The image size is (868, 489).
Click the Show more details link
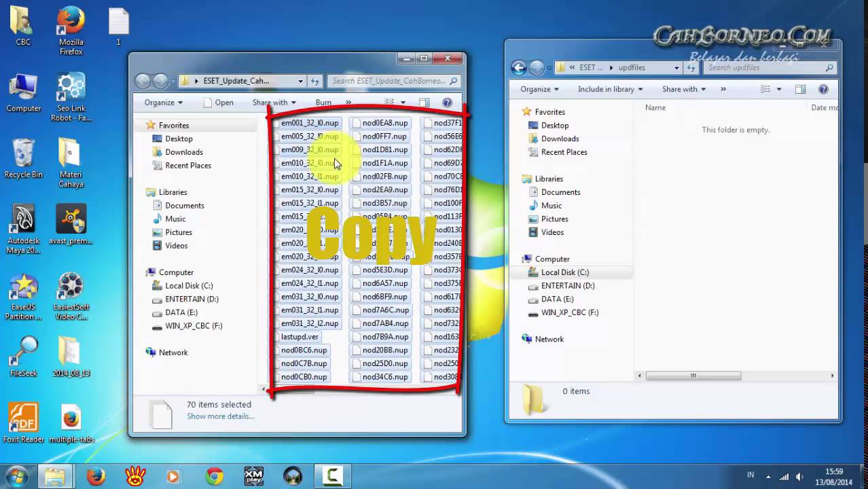tap(221, 416)
